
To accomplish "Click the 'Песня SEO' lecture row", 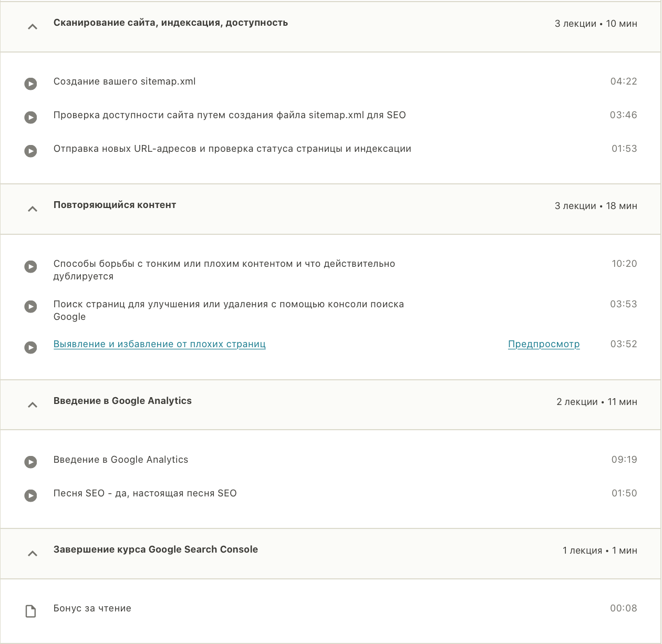I will tap(145, 493).
